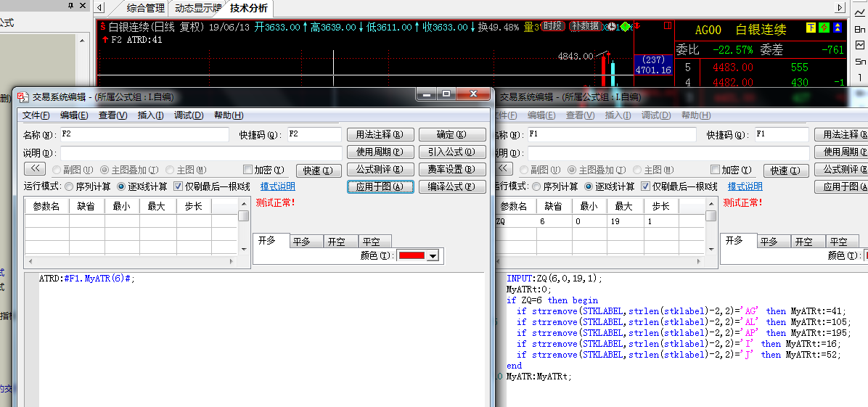Viewport: 868px width, 407px height.
Task: Click the F2 editor window title icon
Action: (22, 97)
